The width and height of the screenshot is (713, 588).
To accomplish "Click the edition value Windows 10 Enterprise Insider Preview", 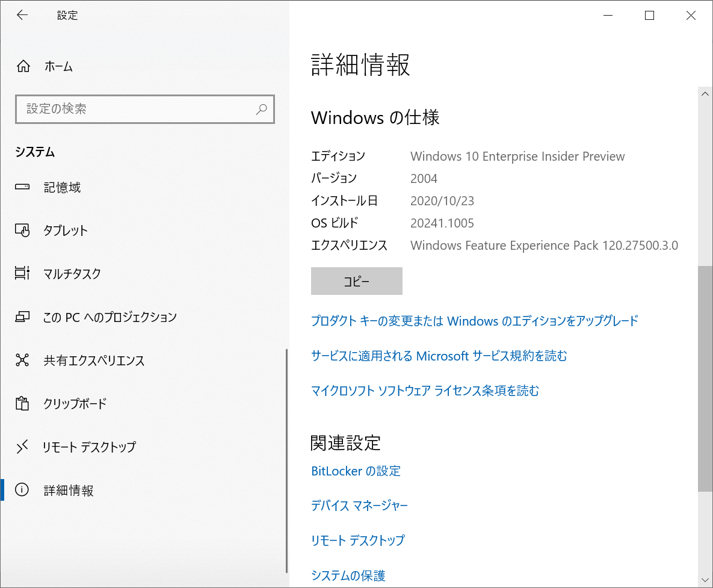I will [x=517, y=156].
